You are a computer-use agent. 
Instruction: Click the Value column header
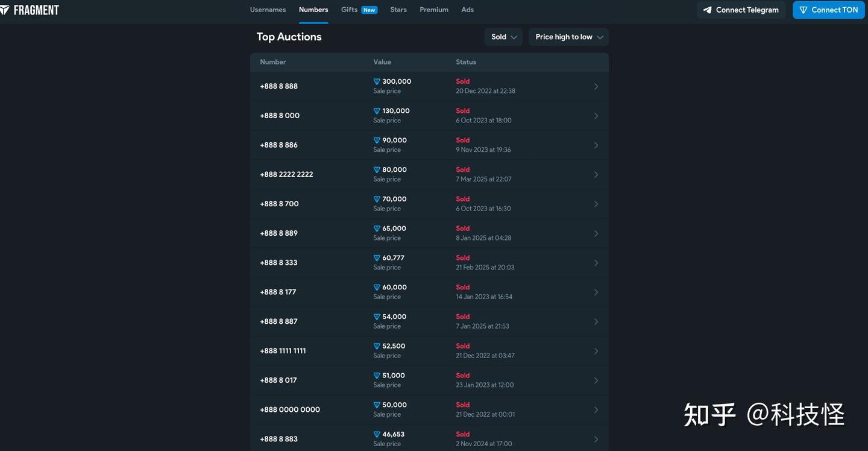[382, 62]
